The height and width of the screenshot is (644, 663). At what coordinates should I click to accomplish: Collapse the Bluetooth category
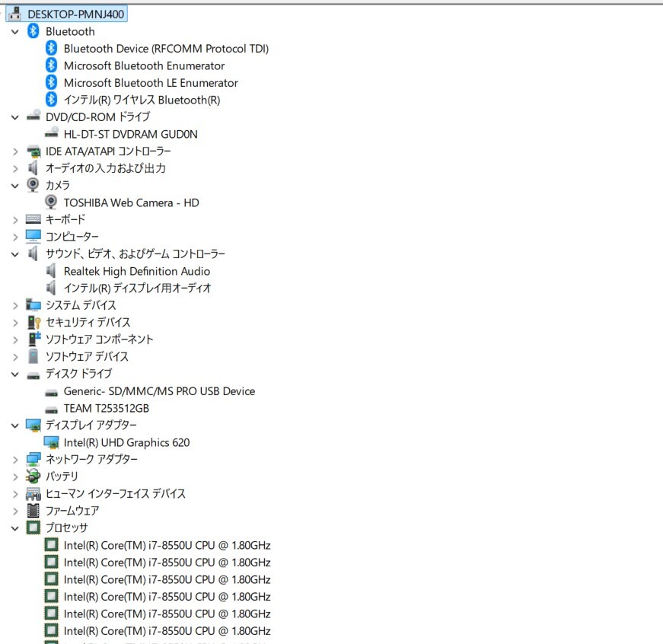(15, 32)
